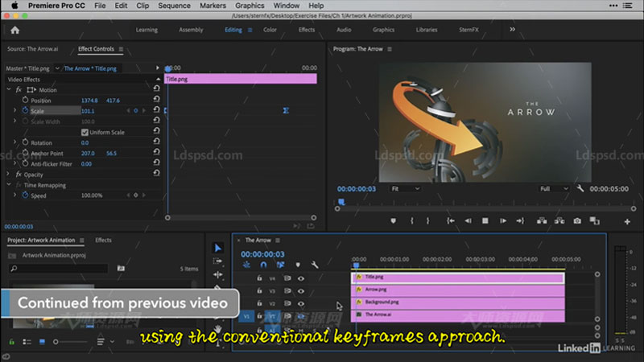Open Program Monitor settings wrench
This screenshot has height=362, width=644.
click(580, 188)
